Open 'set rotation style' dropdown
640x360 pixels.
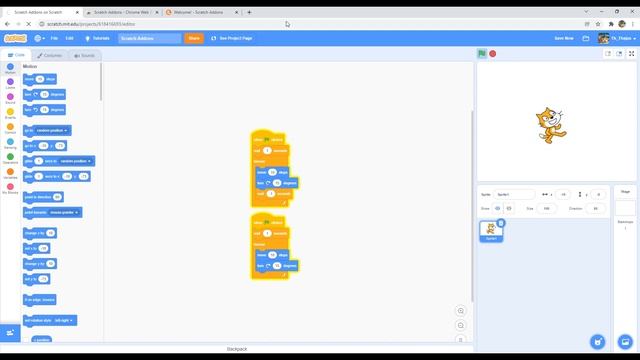(63, 320)
